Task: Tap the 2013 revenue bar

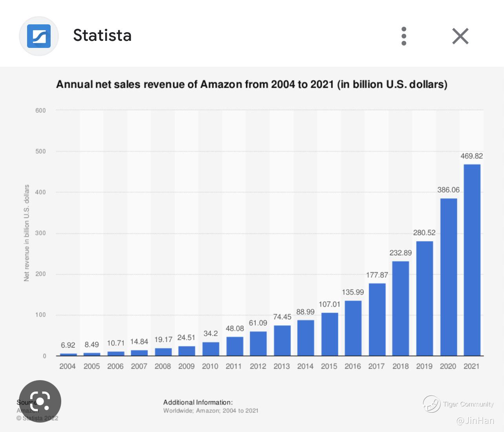Action: tap(282, 340)
